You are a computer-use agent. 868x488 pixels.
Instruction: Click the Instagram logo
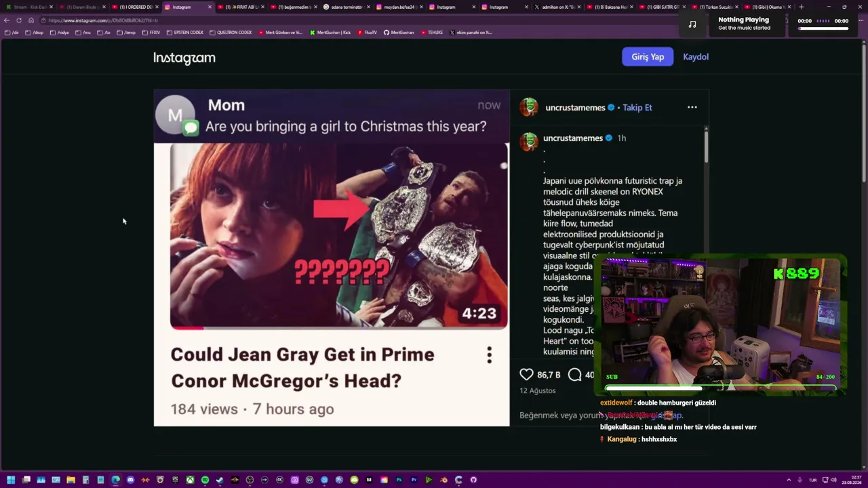184,58
